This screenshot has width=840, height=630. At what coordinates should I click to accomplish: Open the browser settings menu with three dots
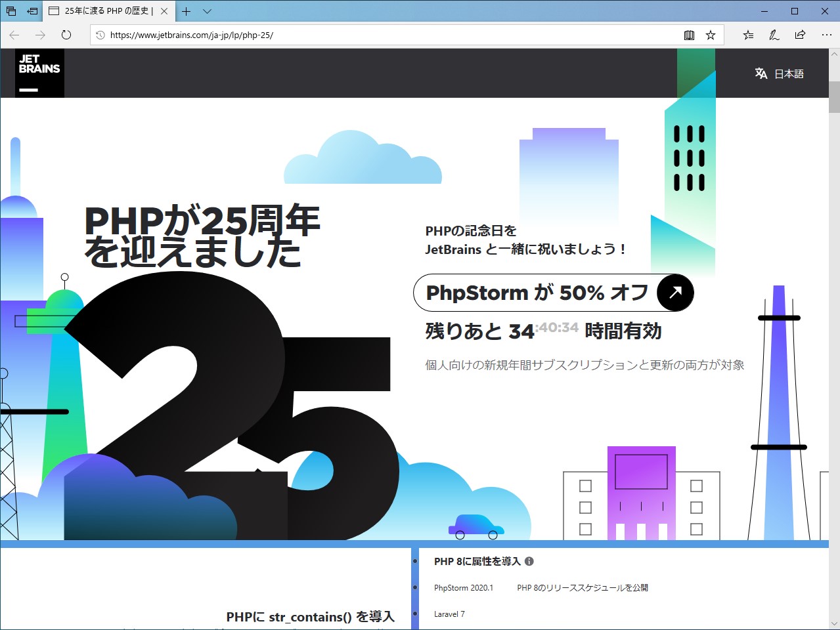point(827,35)
